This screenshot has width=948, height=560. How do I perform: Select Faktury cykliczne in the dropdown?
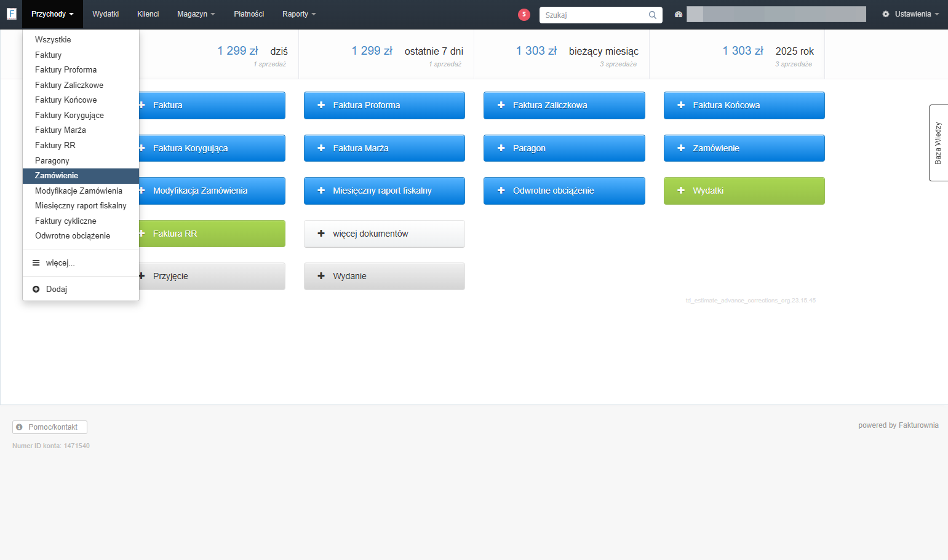[x=81, y=221]
